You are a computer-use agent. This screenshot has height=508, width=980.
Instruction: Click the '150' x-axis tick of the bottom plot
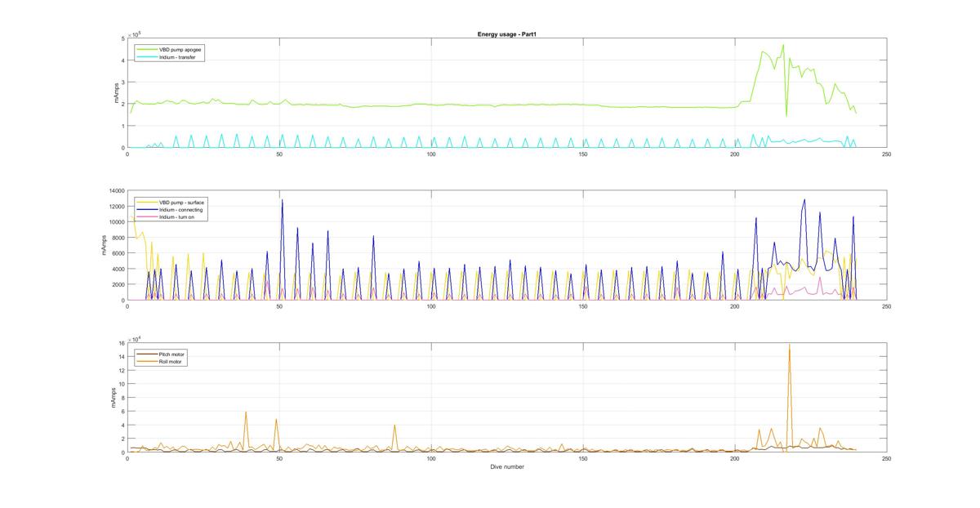(583, 458)
